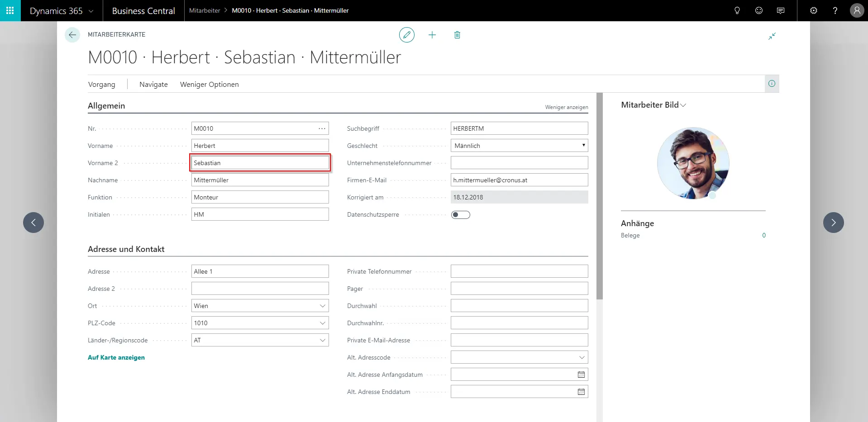The height and width of the screenshot is (422, 868).
Task: Toggle the Datenschutzsperre switch
Action: coord(461,215)
